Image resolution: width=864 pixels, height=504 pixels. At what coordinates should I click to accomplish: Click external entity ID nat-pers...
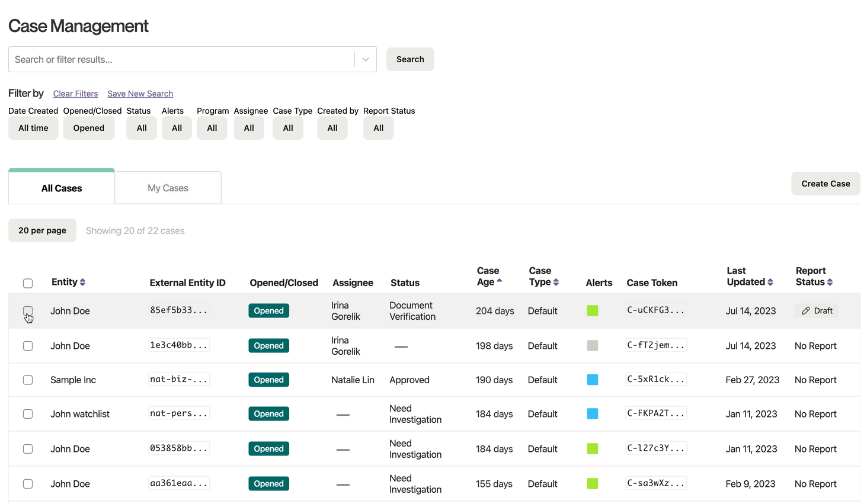click(x=179, y=413)
